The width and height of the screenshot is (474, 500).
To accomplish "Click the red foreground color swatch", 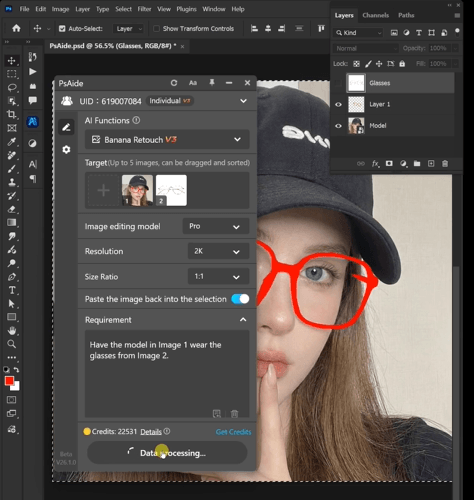I will 9,381.
